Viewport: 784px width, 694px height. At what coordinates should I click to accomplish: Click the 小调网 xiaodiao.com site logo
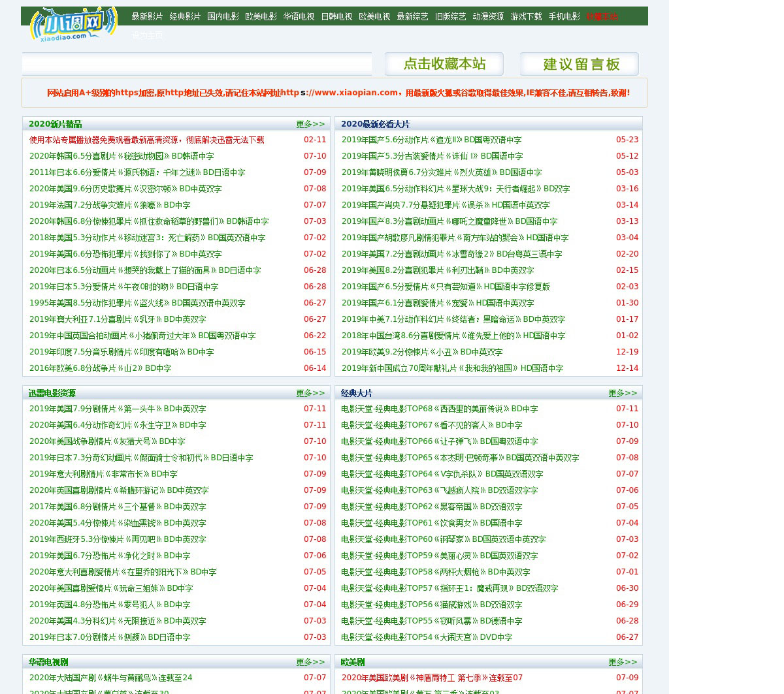coord(73,25)
